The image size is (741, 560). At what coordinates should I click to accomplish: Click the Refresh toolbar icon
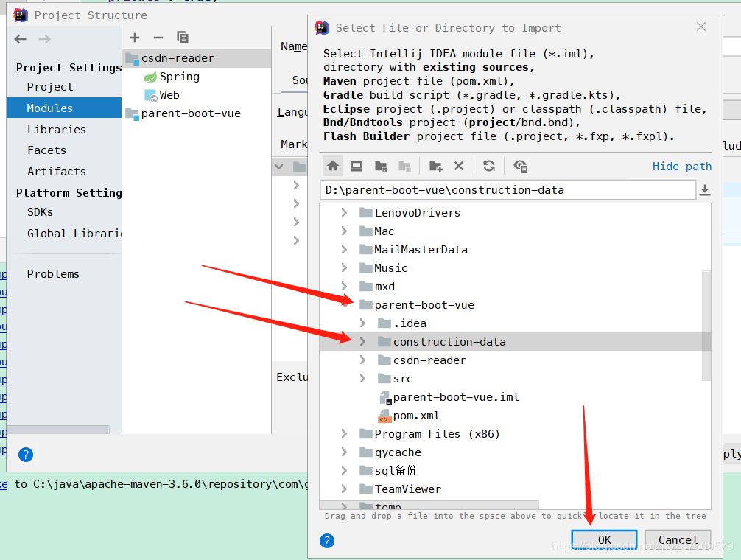click(489, 166)
